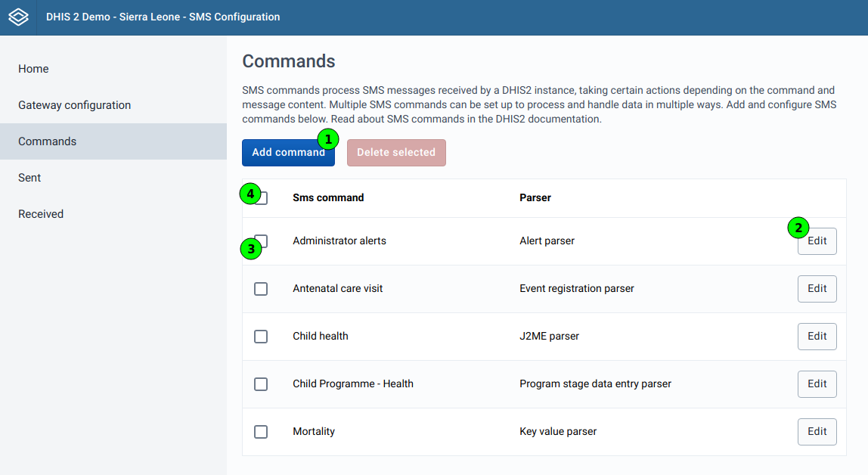The width and height of the screenshot is (868, 475).
Task: Edit the Administrator alerts command
Action: (x=817, y=241)
